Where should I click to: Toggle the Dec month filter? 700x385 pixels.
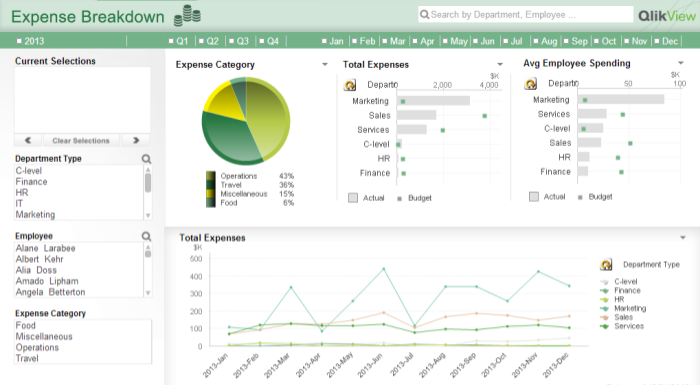[666, 41]
